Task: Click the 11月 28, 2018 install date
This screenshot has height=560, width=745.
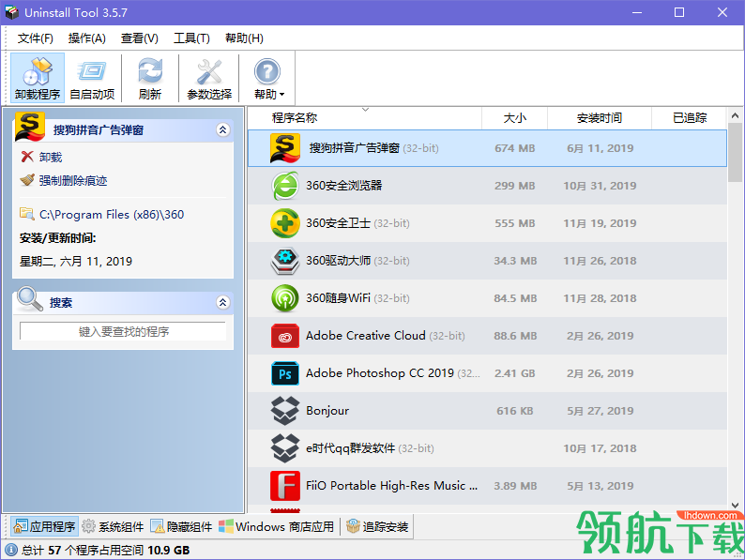Action: point(600,298)
